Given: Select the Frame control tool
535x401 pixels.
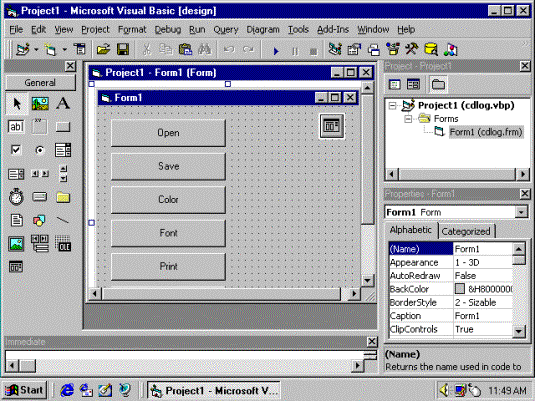Looking at the screenshot, I should pos(40,127).
